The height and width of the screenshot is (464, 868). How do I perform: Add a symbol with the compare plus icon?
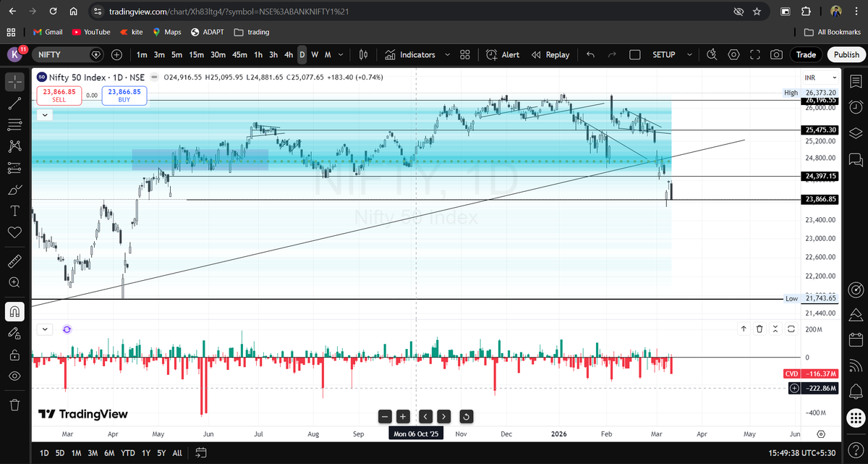117,54
